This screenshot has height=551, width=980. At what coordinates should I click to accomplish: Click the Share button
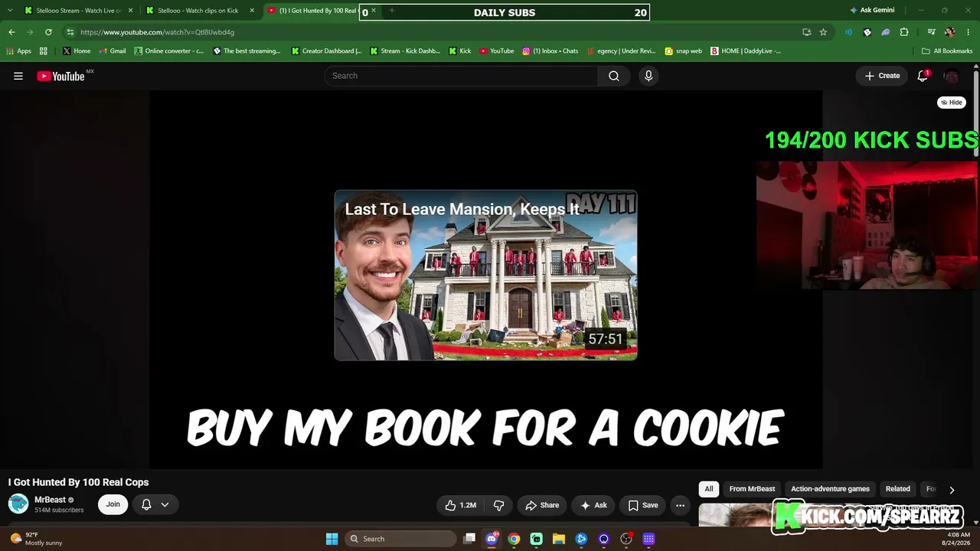542,505
